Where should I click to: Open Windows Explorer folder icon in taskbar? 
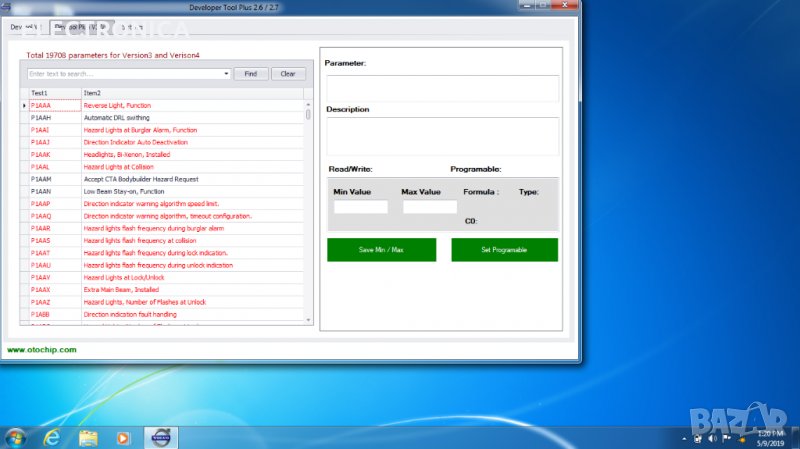click(x=88, y=437)
